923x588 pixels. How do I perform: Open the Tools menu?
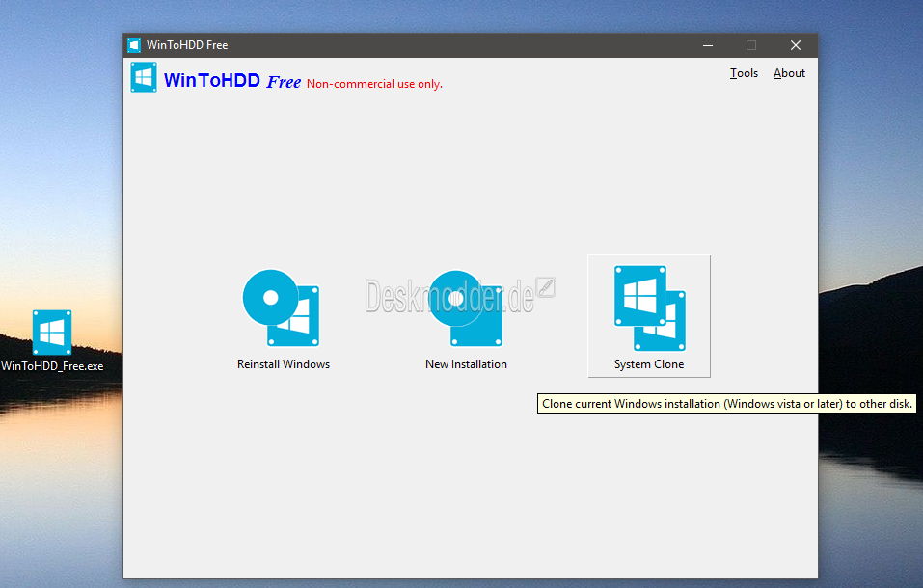pos(744,73)
